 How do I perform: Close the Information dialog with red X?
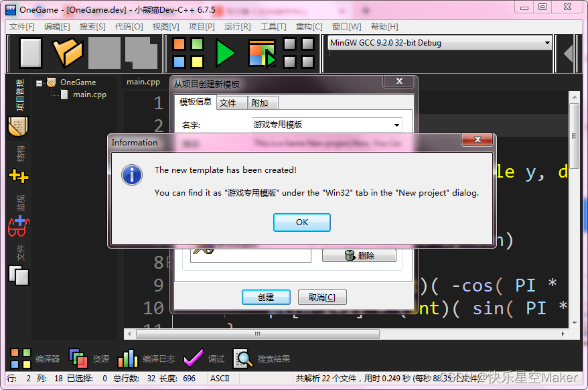[x=477, y=139]
